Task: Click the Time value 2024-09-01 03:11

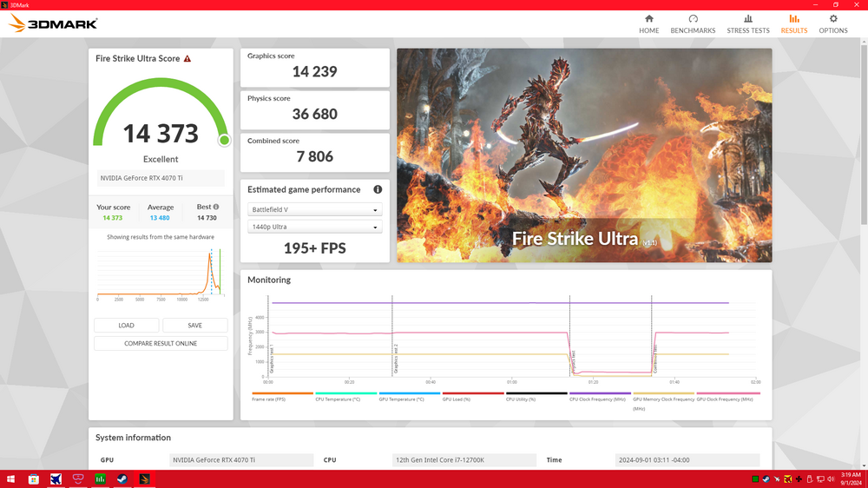Action: (x=687, y=459)
